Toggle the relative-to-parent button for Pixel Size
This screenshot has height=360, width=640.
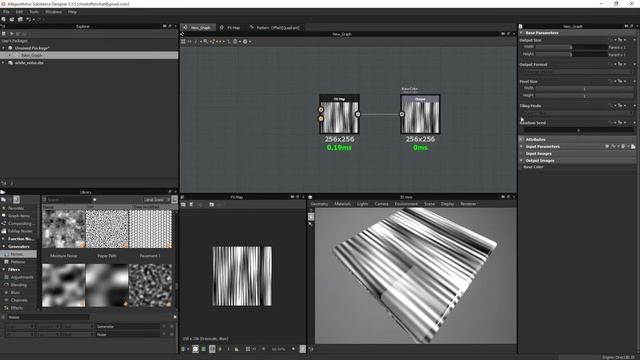[620, 81]
